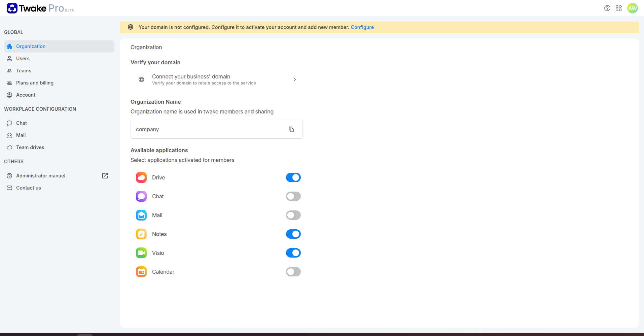Open Plans and billing
This screenshot has width=644, height=336.
point(59,83)
